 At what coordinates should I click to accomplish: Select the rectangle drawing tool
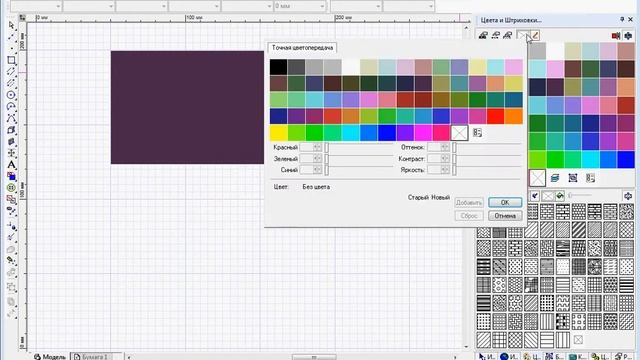11,60
